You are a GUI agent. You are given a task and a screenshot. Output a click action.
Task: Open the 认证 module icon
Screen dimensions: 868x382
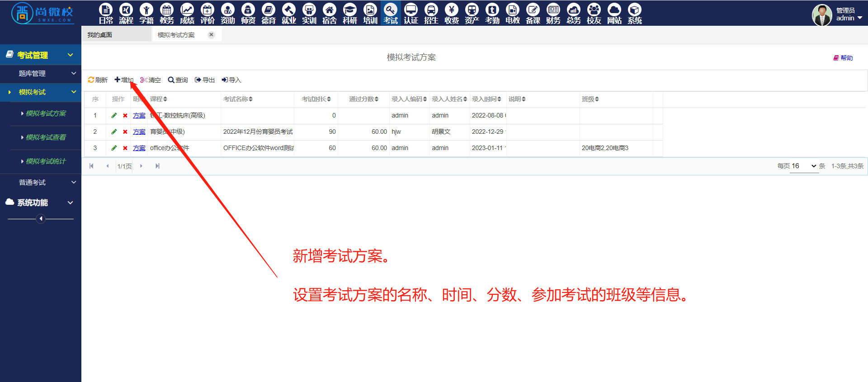411,13
